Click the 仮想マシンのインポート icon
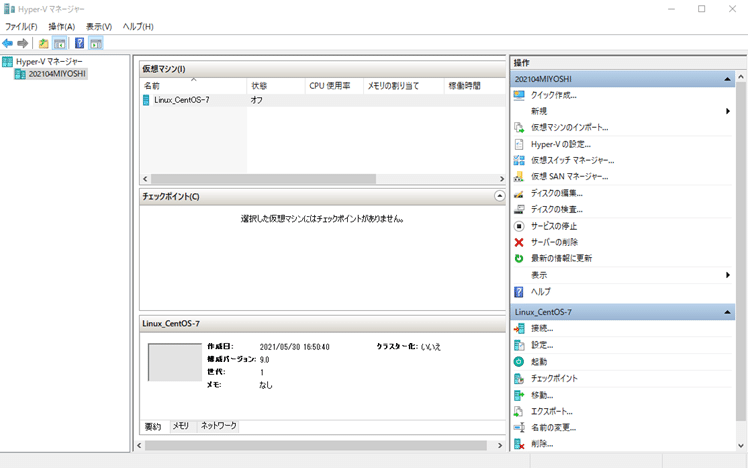The height and width of the screenshot is (468, 748). tap(519, 128)
